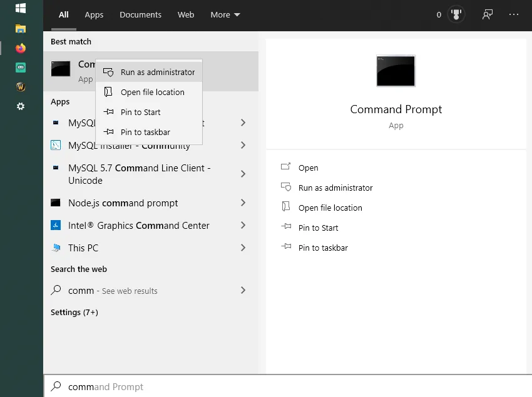This screenshot has height=397, width=532.
Task: Click the Command Prompt best match icon
Action: click(61, 69)
